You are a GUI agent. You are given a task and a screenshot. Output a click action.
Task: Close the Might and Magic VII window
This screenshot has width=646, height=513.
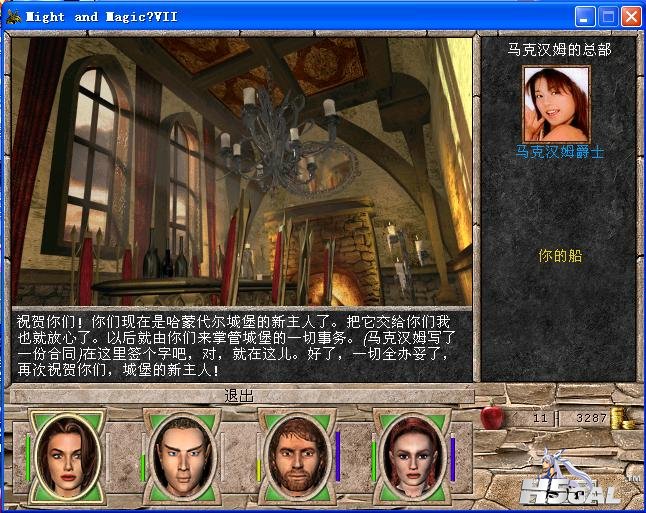pyautogui.click(x=631, y=17)
